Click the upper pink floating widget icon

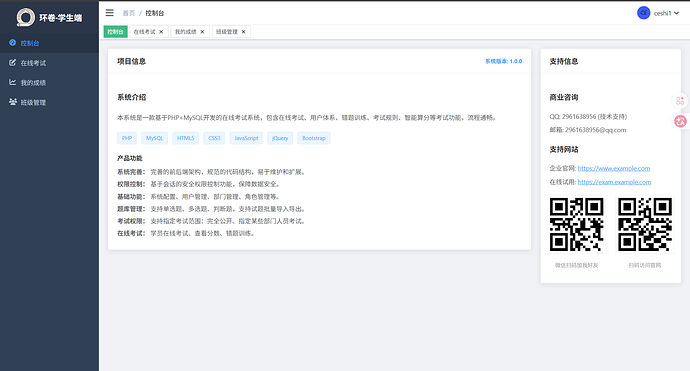tap(680, 101)
